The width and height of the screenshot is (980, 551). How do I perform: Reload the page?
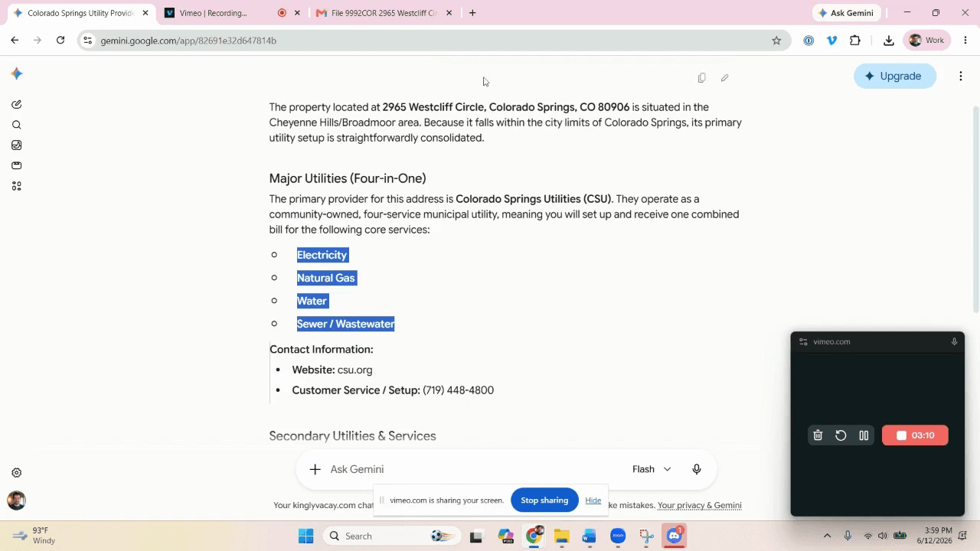click(60, 41)
